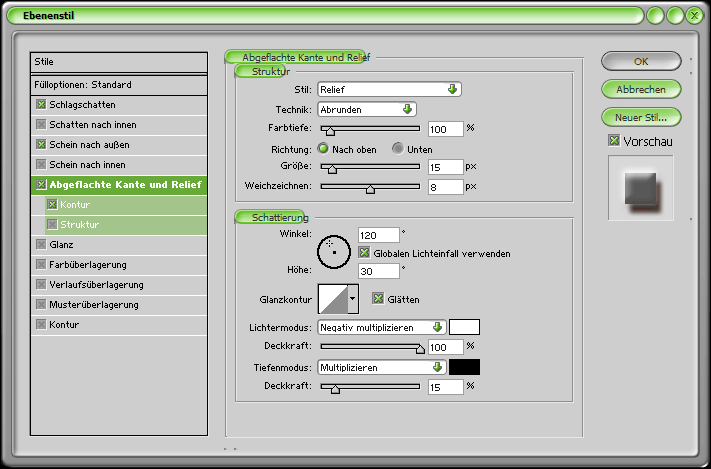Expand the Glanzkontur contour picker arrow
711x469 pixels.
pyautogui.click(x=353, y=299)
